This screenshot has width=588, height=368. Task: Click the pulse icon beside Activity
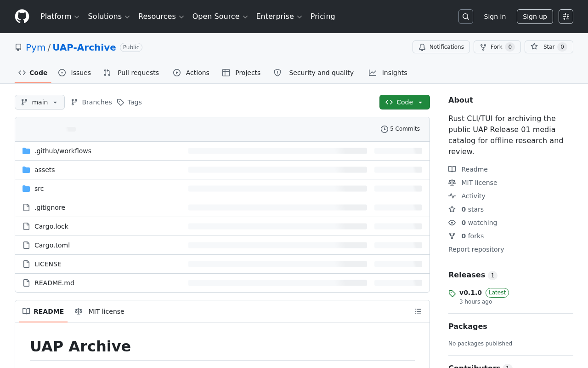(x=452, y=196)
